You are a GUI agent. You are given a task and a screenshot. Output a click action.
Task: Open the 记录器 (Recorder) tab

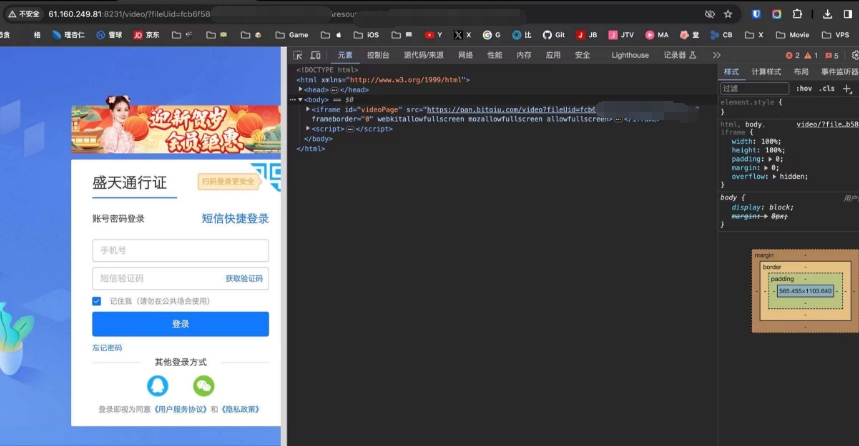[x=679, y=55]
